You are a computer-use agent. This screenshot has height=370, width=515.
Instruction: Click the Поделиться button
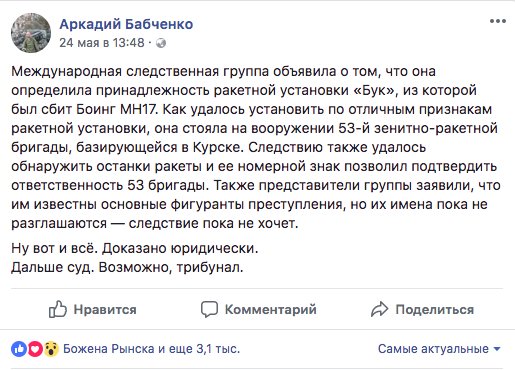(x=422, y=309)
